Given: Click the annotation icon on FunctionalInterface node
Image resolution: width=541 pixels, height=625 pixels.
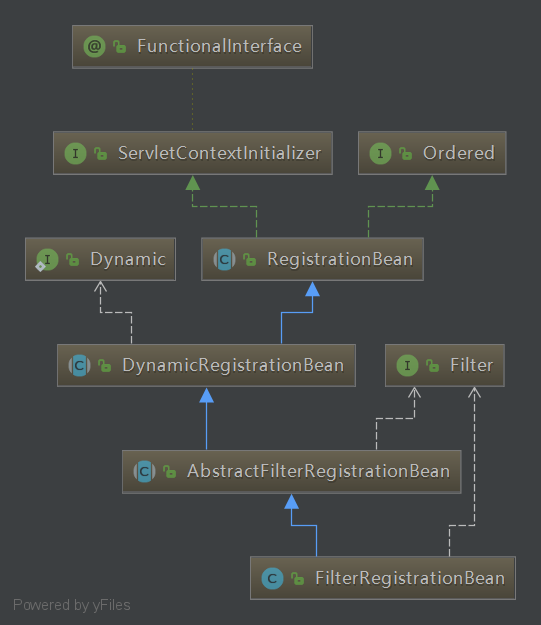Looking at the screenshot, I should pyautogui.click(x=94, y=47).
